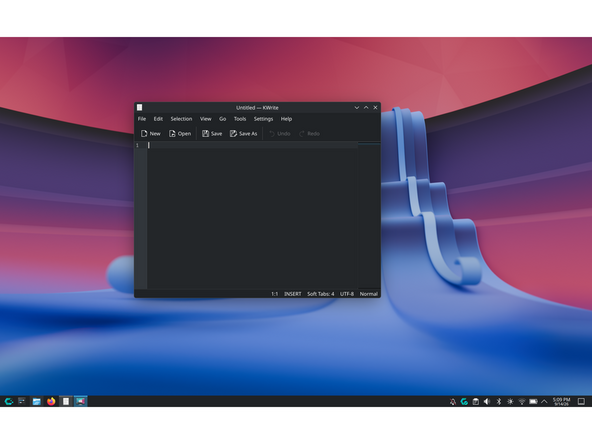
Task: Click the teal Garuda tray icon
Action: (464, 402)
